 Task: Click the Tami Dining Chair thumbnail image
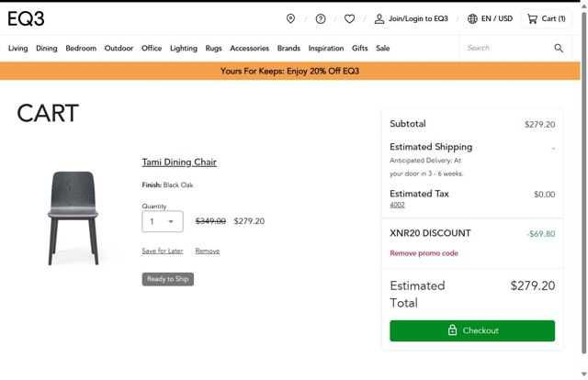pos(73,218)
